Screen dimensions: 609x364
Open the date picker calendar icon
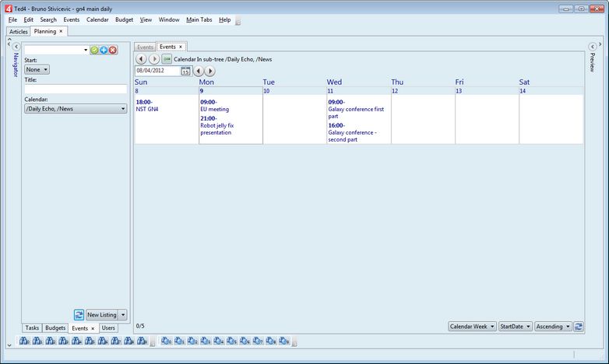(185, 71)
